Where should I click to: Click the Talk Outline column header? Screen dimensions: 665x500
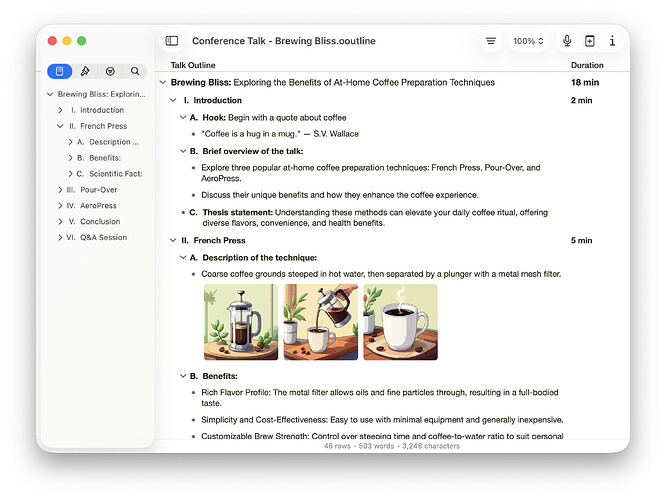[x=193, y=65]
